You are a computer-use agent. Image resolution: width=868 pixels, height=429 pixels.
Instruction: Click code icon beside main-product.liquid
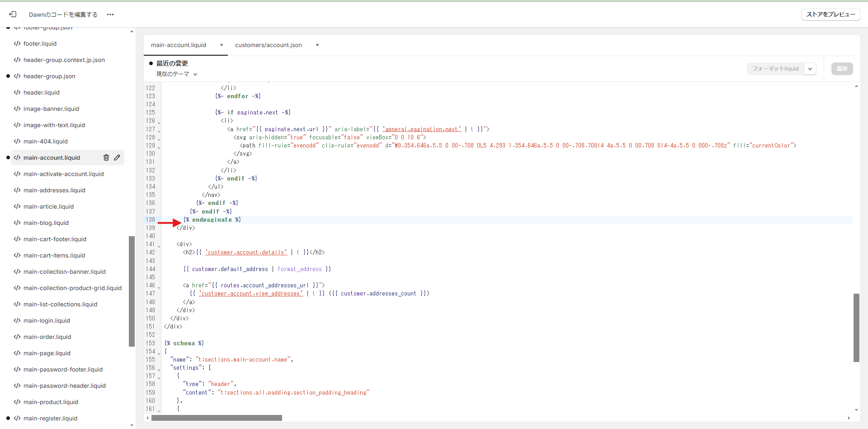coord(17,402)
